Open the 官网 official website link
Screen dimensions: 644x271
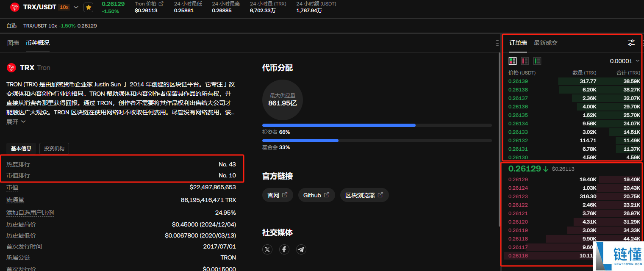[x=278, y=195]
